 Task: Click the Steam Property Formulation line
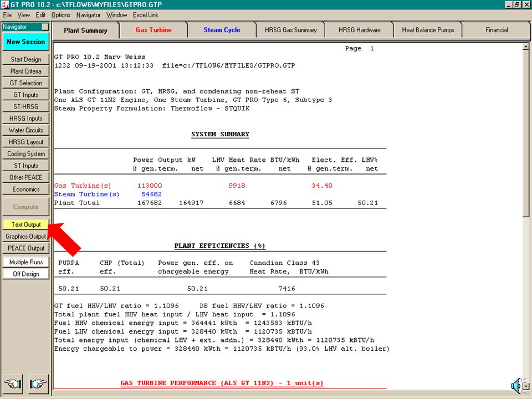pos(152,109)
